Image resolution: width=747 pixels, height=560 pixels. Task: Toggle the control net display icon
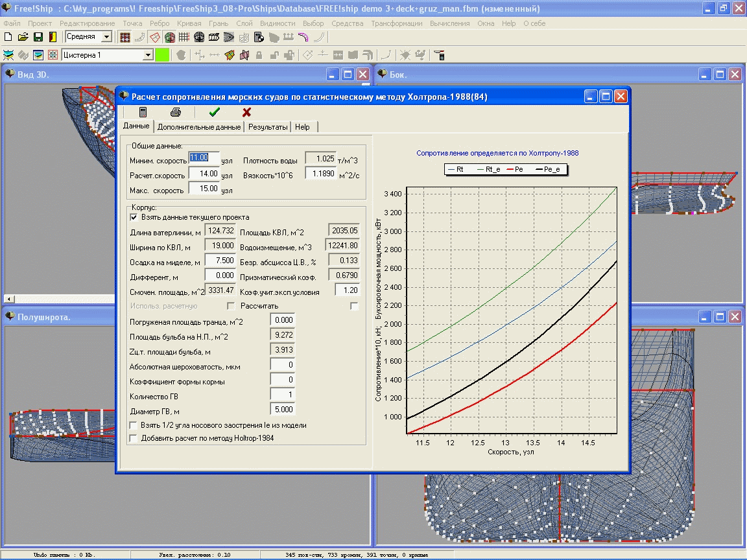pos(125,37)
